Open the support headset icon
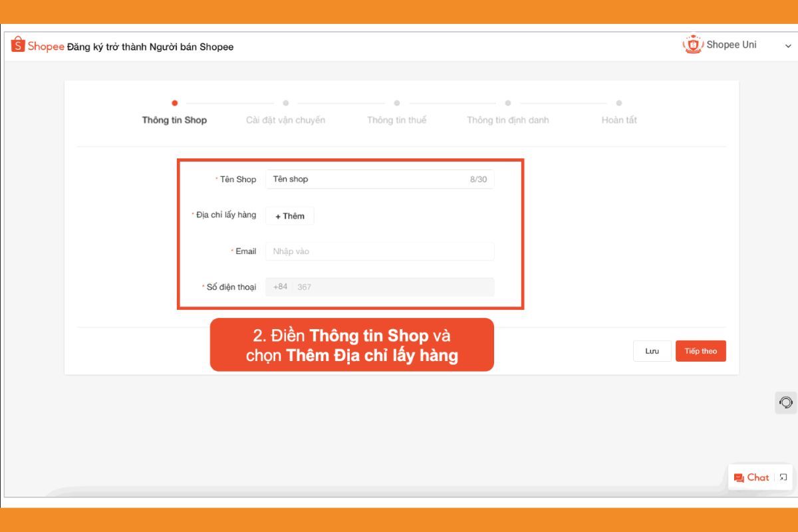This screenshot has width=798, height=532. (785, 402)
